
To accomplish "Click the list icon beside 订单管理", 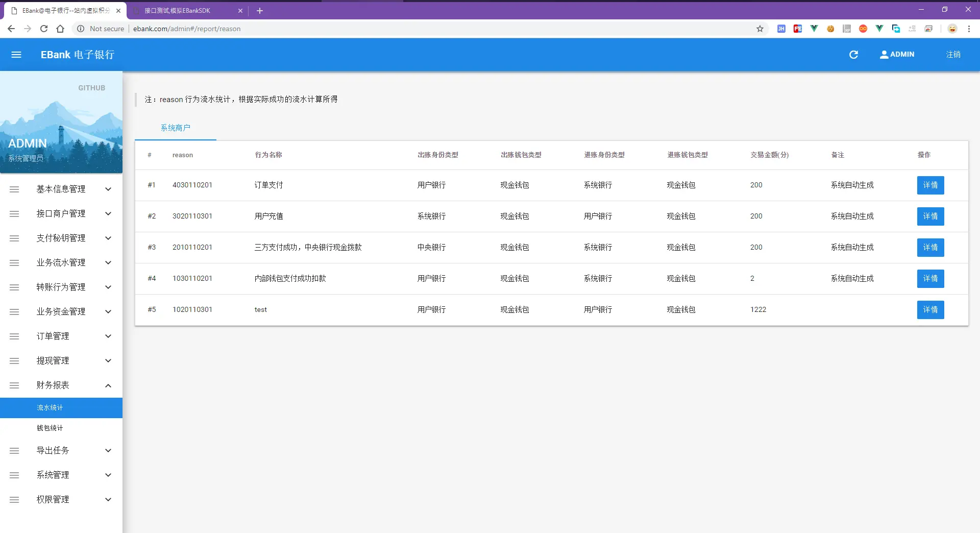I will [14, 336].
